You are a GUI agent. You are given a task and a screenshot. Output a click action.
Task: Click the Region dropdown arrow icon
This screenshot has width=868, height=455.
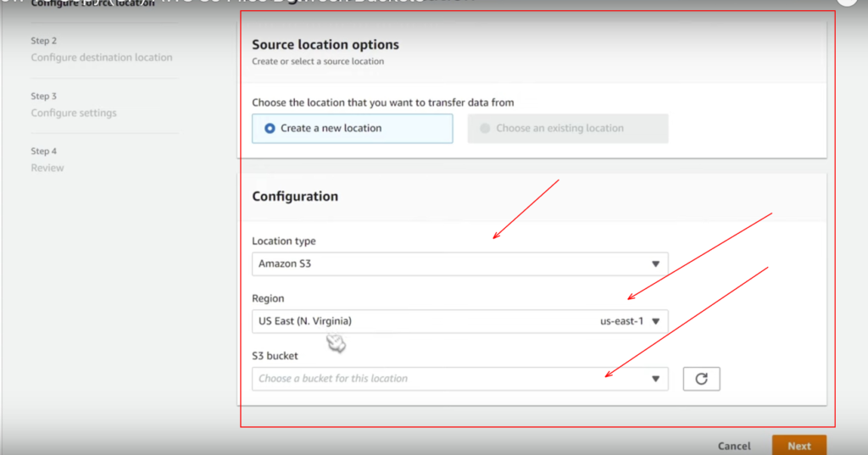[655, 322]
